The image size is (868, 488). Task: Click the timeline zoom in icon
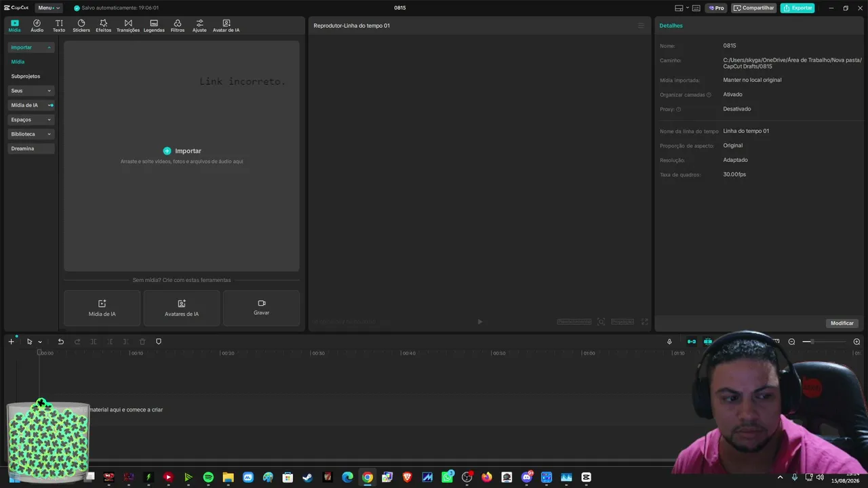click(856, 342)
